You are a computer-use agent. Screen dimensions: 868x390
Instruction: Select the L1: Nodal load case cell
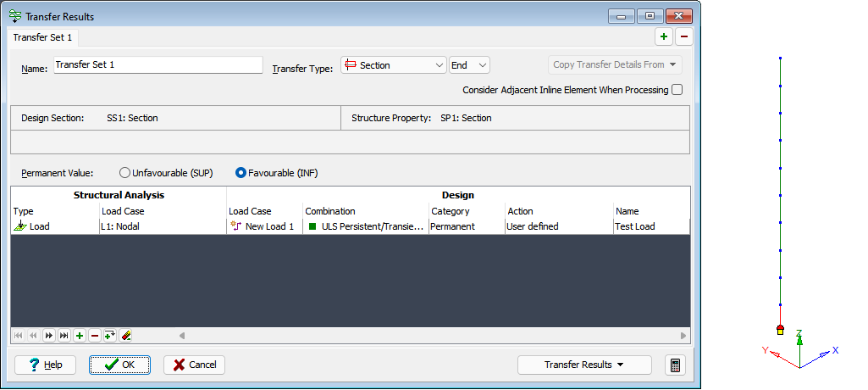click(163, 226)
